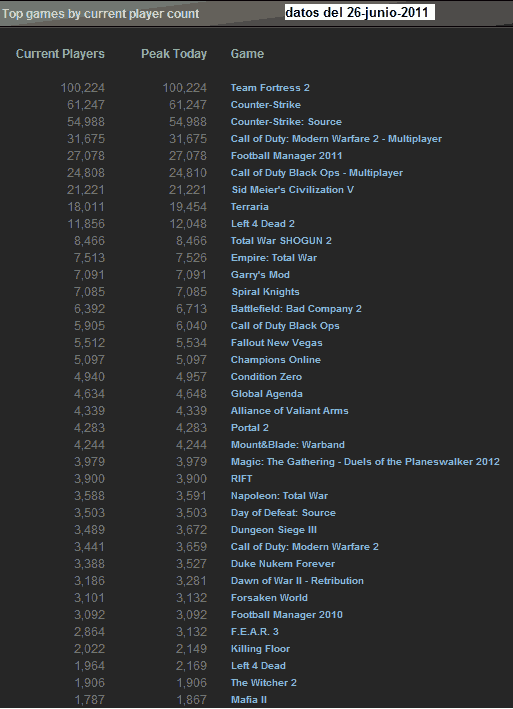Click the 'datos del 26-junio-2011' label
Viewport: 513px width, 709px height.
(x=357, y=12)
